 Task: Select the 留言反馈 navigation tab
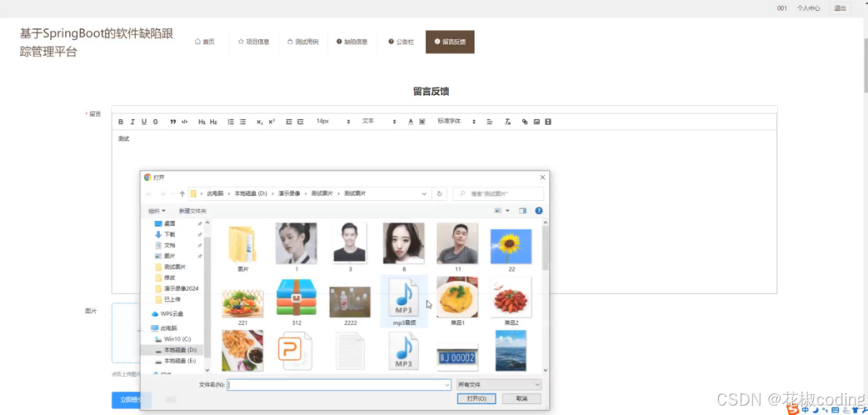450,42
